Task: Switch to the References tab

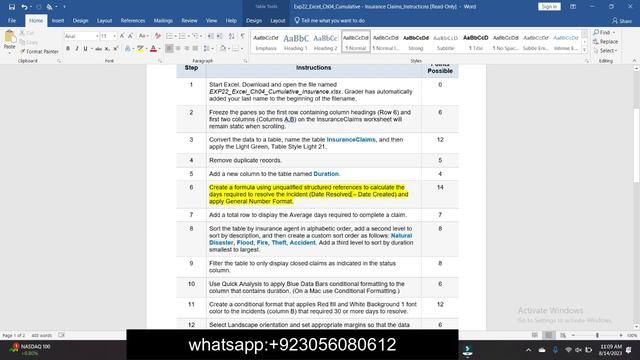Action: click(133, 20)
